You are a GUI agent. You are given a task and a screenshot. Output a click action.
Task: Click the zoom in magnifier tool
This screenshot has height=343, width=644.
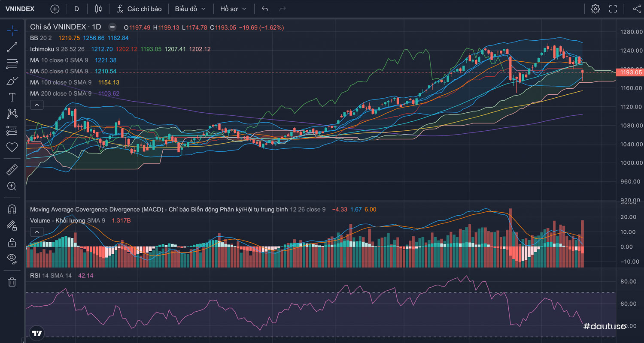click(12, 186)
